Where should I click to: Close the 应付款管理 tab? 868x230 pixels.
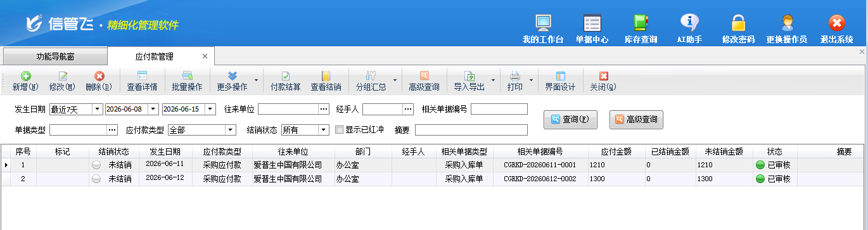205,56
